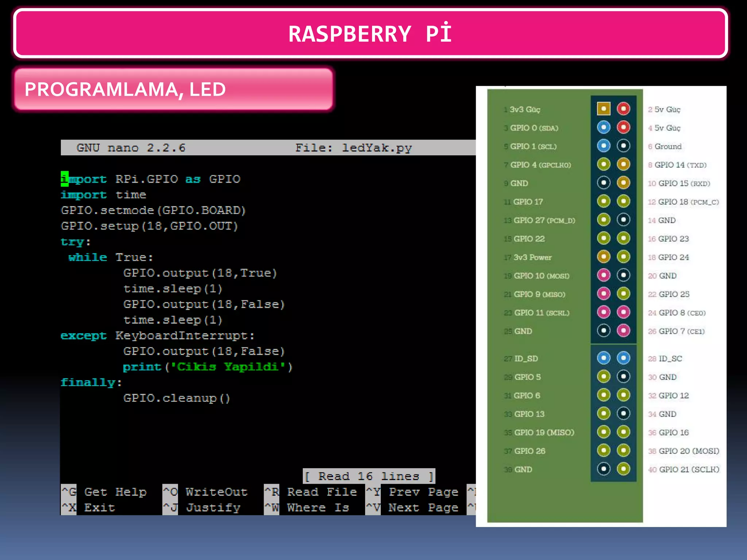The width and height of the screenshot is (747, 560).
Task: Click the PROGRAMLAMA, LED heading box
Action: point(174,89)
